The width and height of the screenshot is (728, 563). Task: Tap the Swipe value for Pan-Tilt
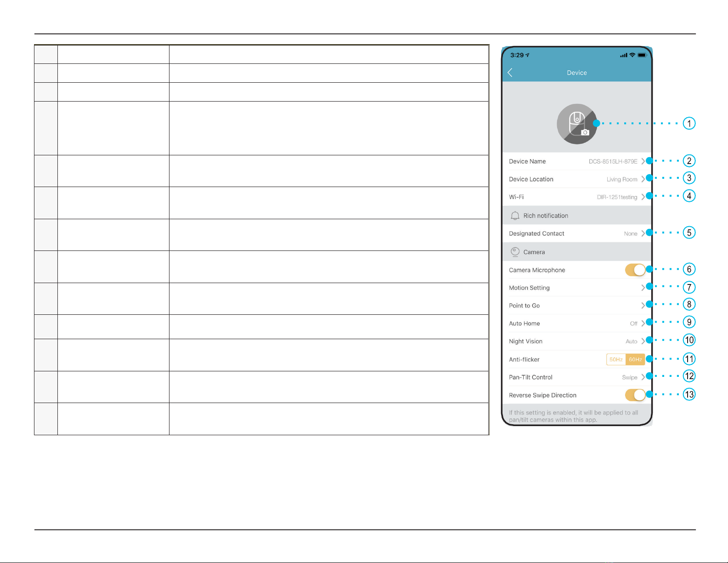[x=630, y=377]
